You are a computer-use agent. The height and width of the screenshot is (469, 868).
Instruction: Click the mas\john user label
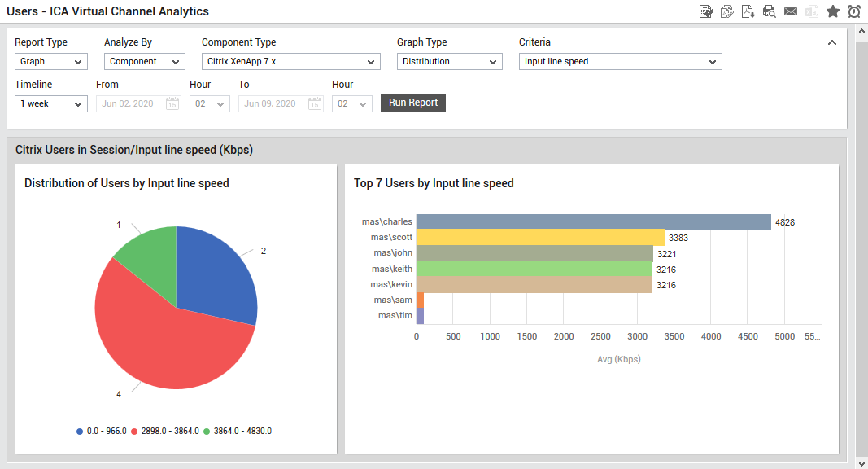[x=393, y=252]
